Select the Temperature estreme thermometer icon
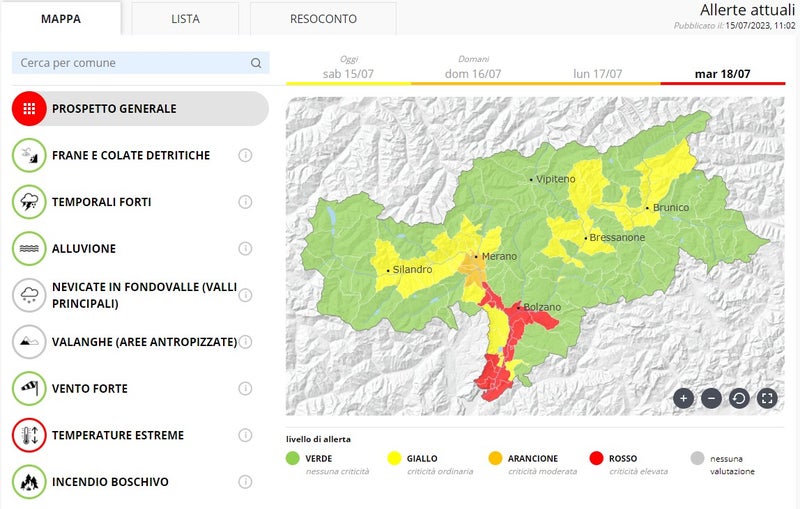 pos(29,435)
